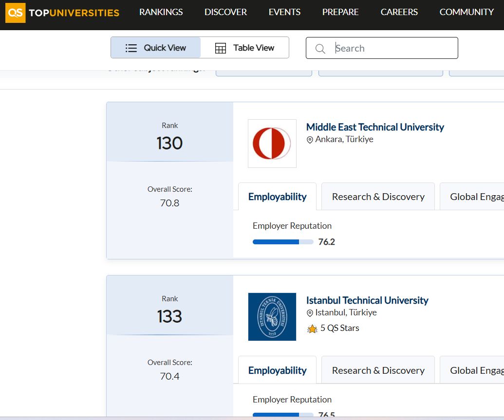504x420 pixels.
Task: Open the DISCOVER menu
Action: [225, 12]
